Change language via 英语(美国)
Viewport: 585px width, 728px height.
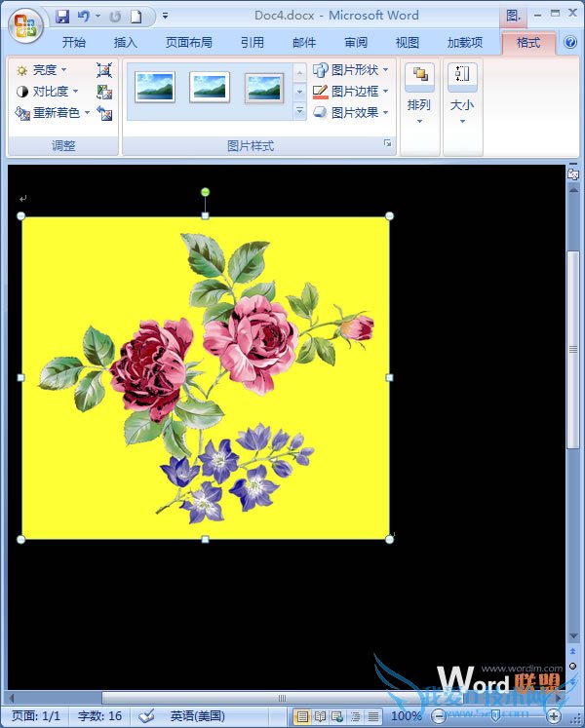pyautogui.click(x=198, y=716)
